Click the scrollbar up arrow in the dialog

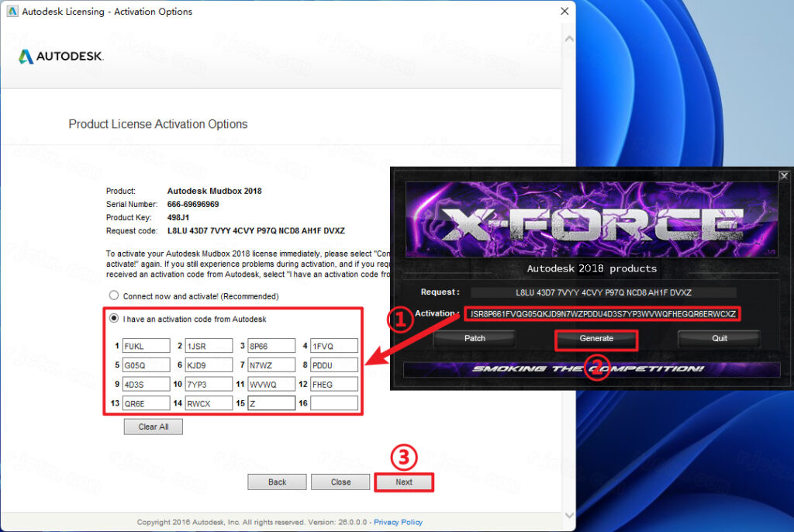pyautogui.click(x=569, y=39)
